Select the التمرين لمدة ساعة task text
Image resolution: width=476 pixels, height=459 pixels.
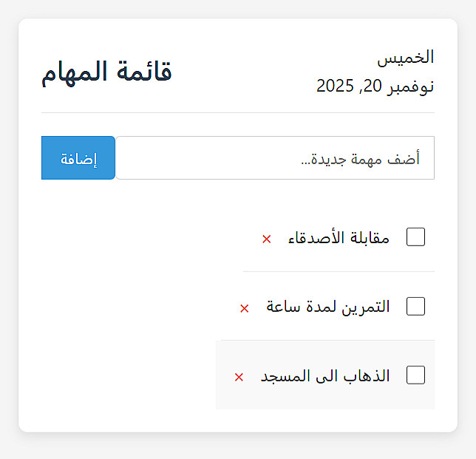pos(328,307)
